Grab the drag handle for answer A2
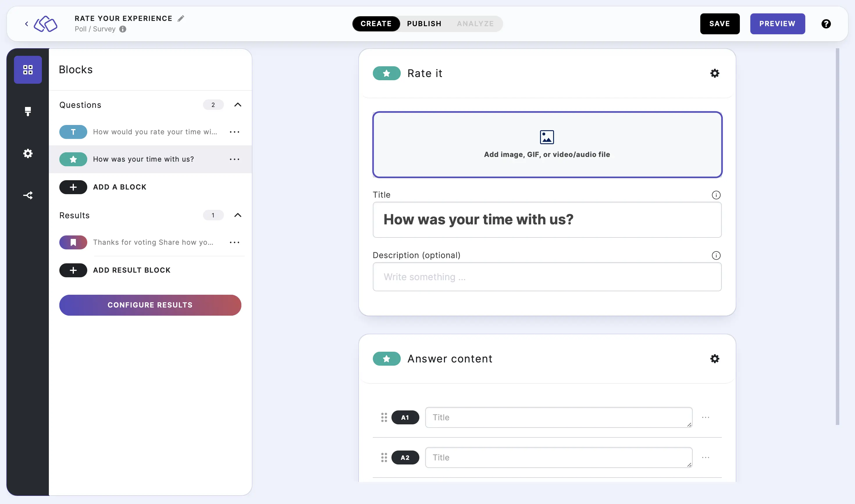855x504 pixels. pos(384,457)
